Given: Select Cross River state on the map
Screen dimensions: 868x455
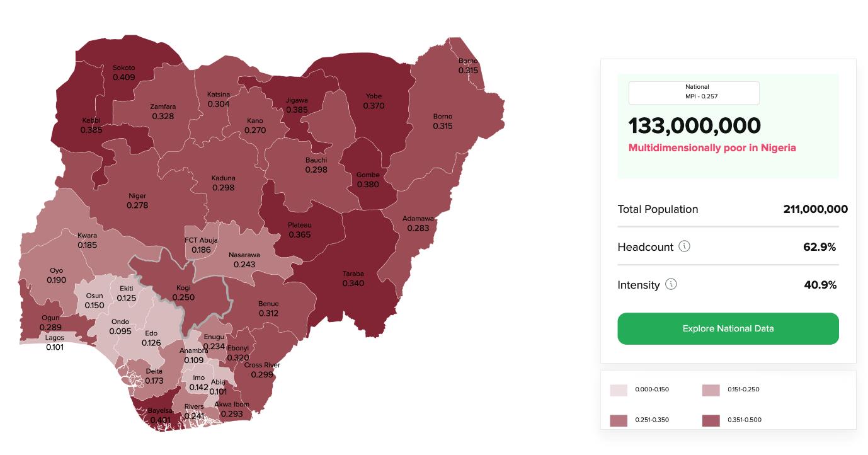Looking at the screenshot, I should [262, 369].
